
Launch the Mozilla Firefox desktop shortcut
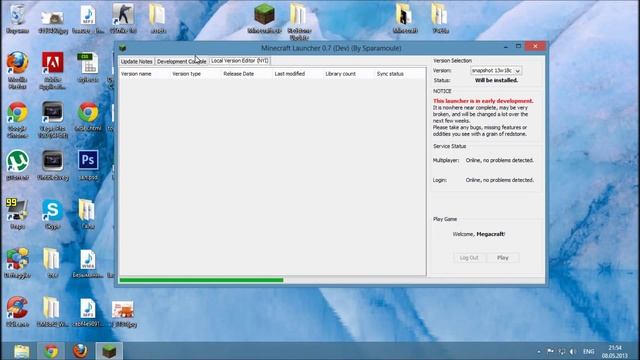tap(17, 70)
